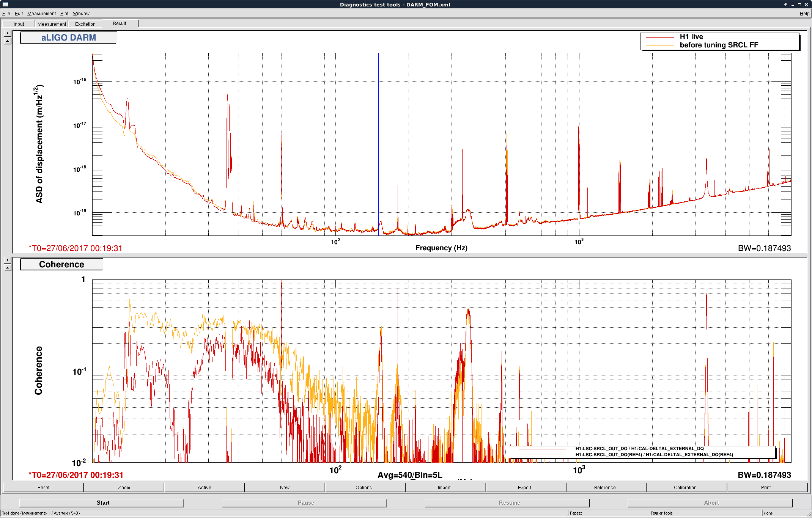Click the Coherence plot title
The image size is (812, 518).
click(61, 264)
